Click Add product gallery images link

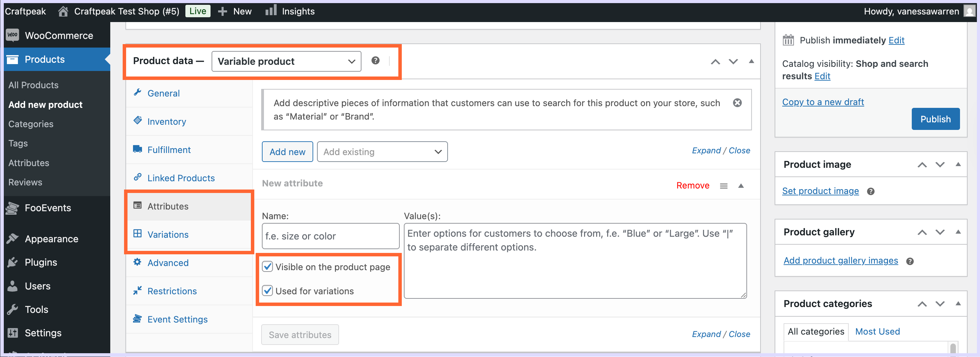click(840, 260)
